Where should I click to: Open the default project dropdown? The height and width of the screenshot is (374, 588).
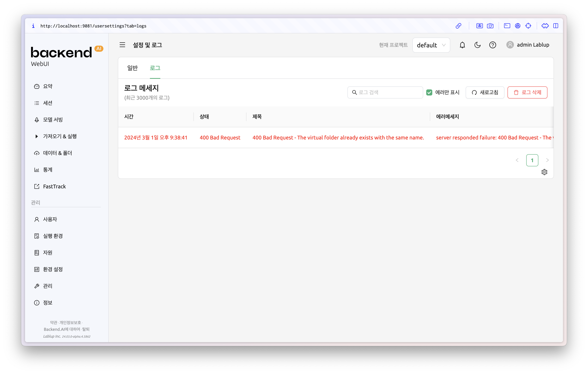tap(431, 45)
